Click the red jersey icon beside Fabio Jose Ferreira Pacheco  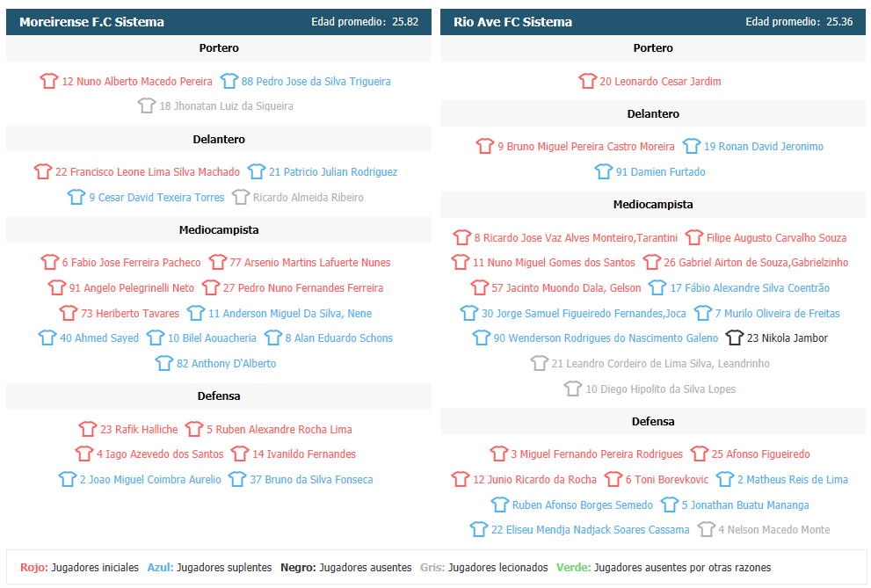pyautogui.click(x=49, y=262)
